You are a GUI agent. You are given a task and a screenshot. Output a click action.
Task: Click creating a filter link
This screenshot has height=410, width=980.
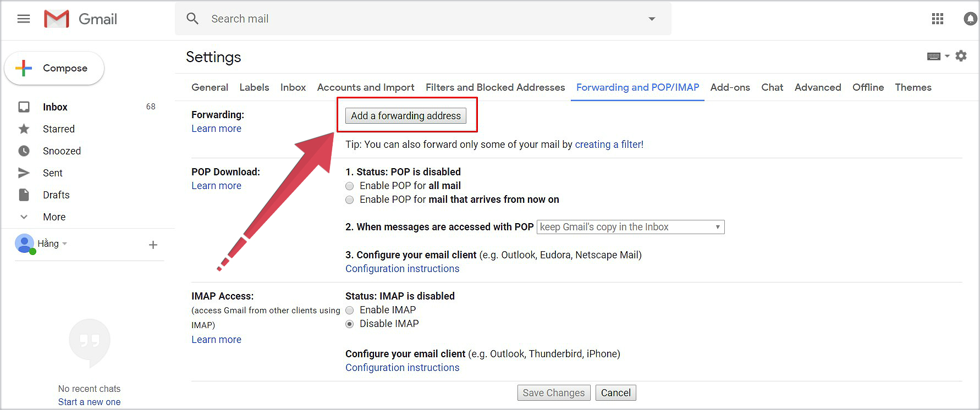[609, 145]
